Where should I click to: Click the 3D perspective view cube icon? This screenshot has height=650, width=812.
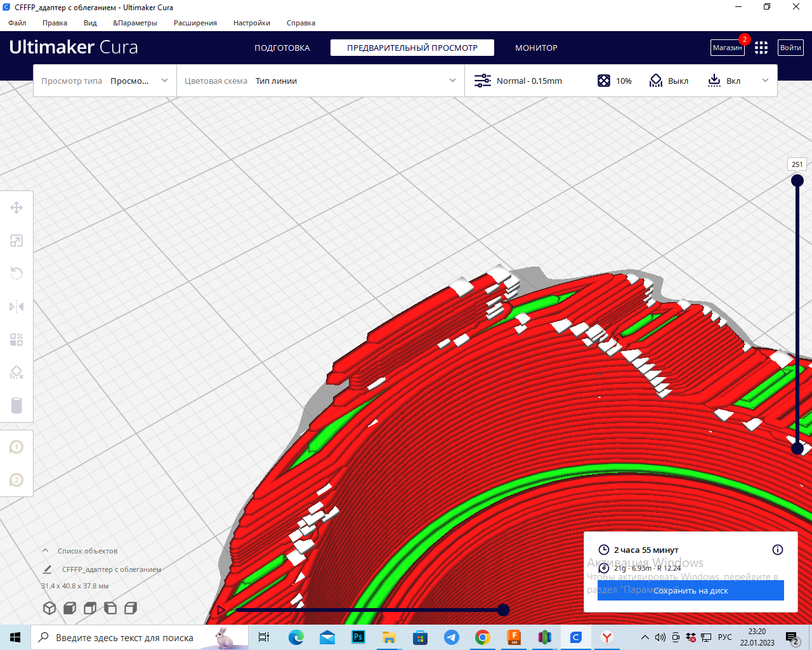click(x=49, y=608)
